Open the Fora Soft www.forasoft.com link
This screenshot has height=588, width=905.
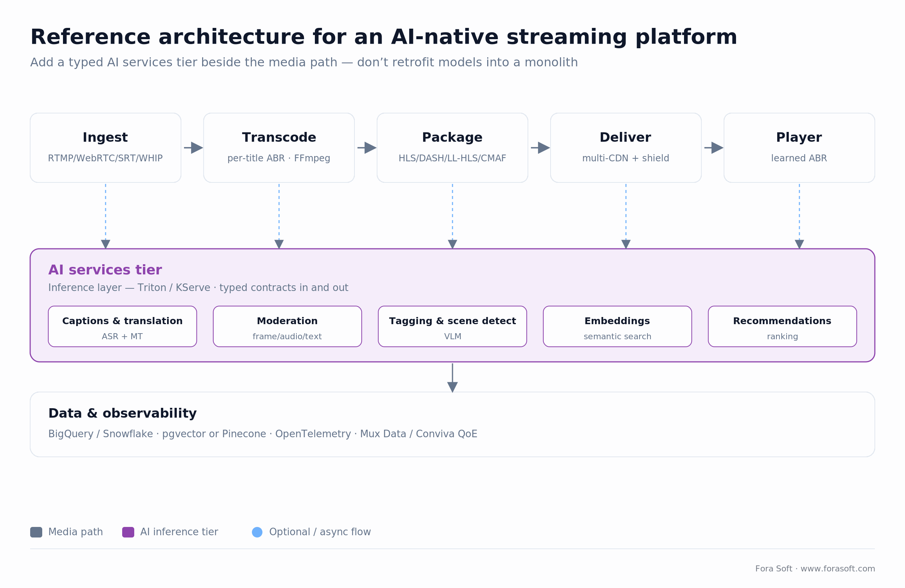pos(815,569)
